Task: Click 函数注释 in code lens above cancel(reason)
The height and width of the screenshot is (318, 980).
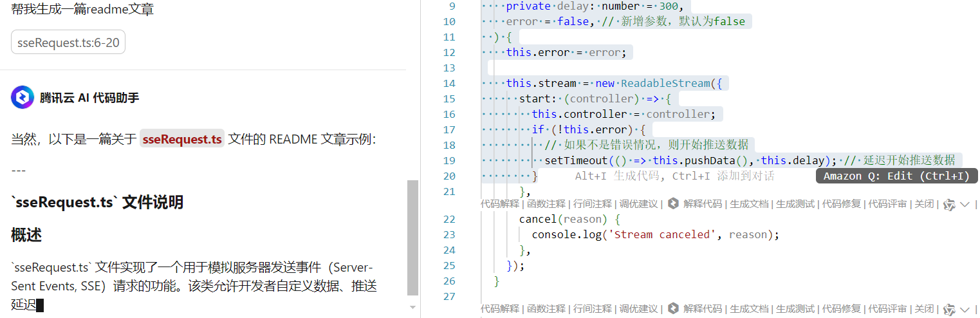Action: [x=546, y=204]
